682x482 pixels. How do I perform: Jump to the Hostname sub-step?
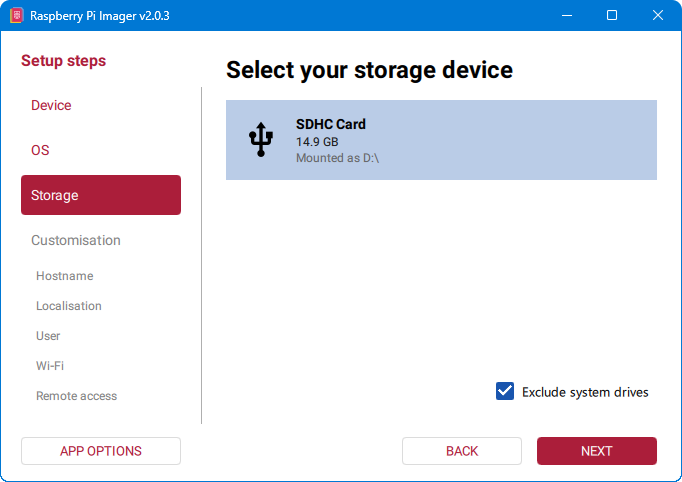pyautogui.click(x=64, y=276)
